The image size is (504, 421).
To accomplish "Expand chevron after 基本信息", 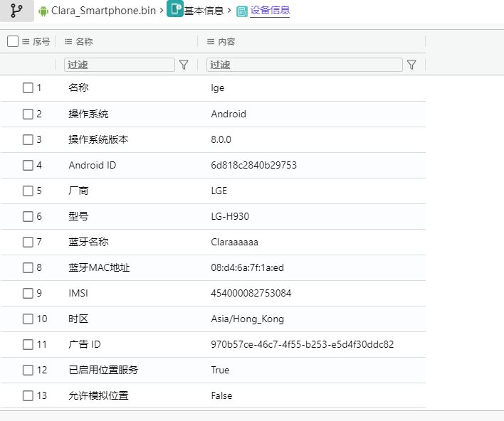I will coord(229,10).
